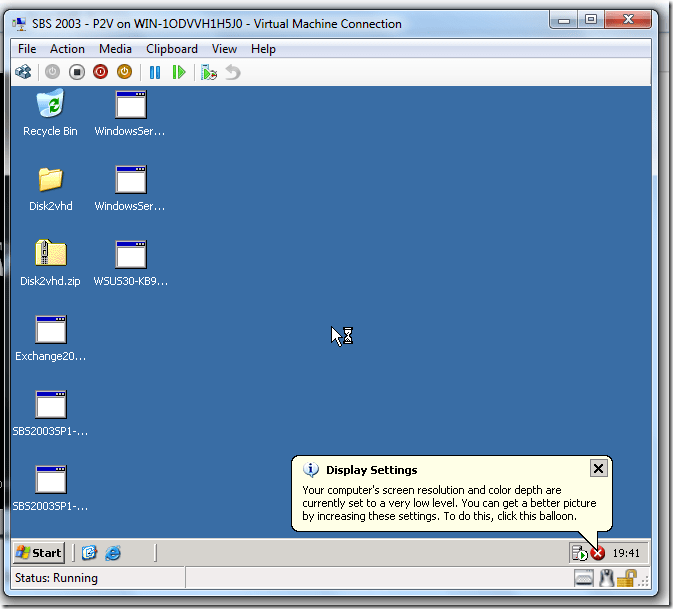This screenshot has height=609, width=673.
Task: Launch Internet Explorer from quick launch
Action: click(x=113, y=552)
